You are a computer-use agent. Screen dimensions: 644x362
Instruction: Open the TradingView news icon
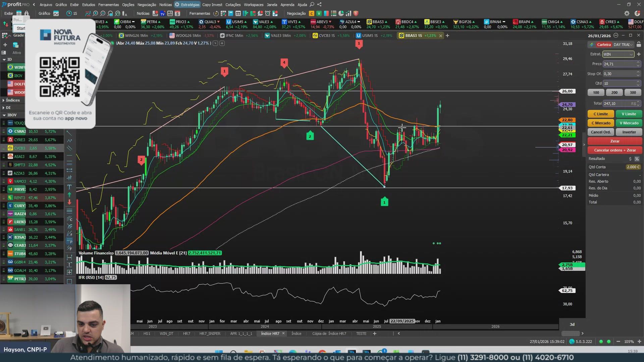(x=163, y=13)
